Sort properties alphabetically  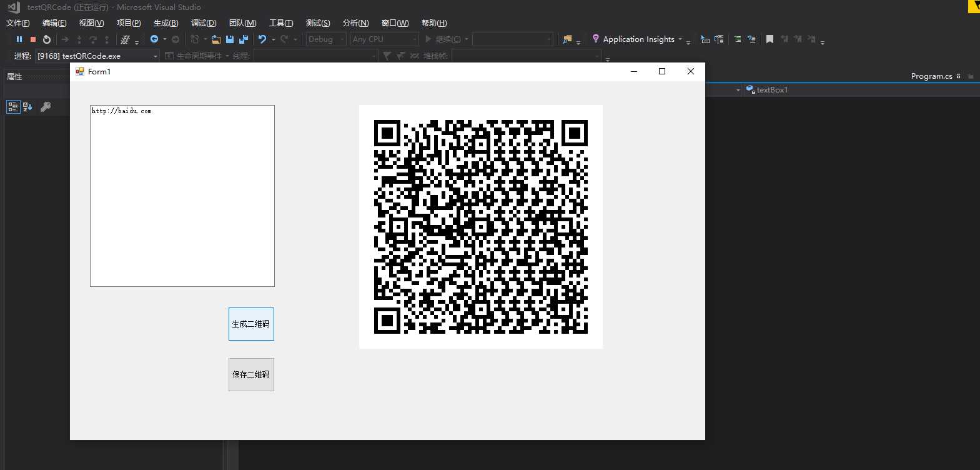coord(27,107)
